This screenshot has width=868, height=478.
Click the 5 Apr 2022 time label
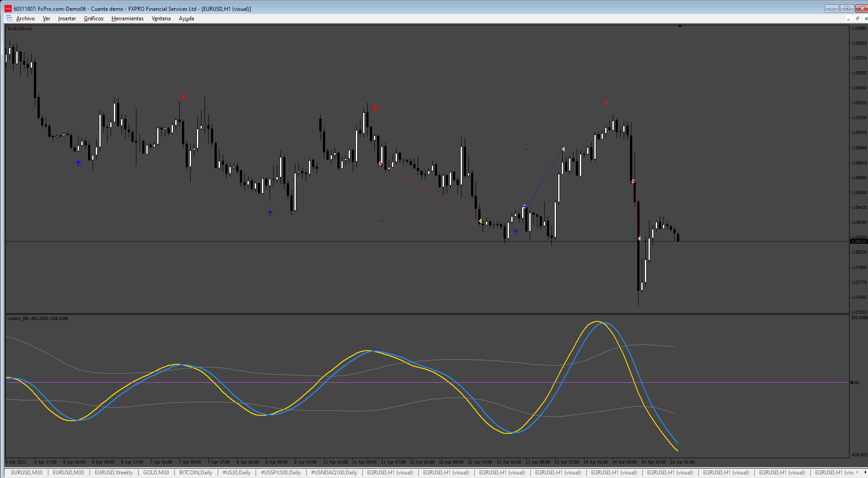point(16,462)
